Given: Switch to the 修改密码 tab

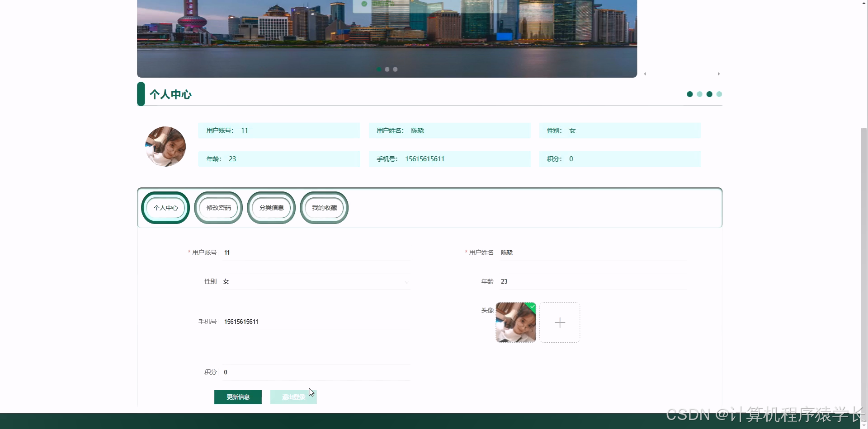Looking at the screenshot, I should (218, 208).
